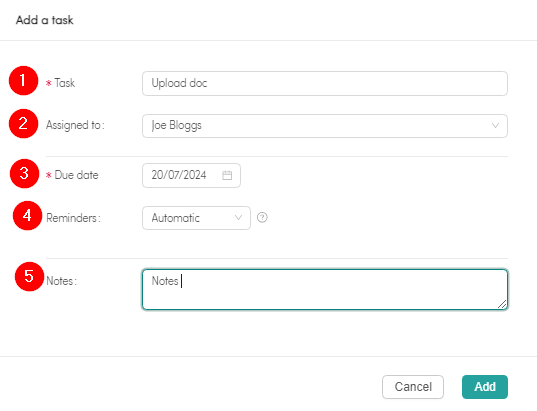The image size is (537, 411).
Task: Click the Reminders label text
Action: tap(73, 218)
